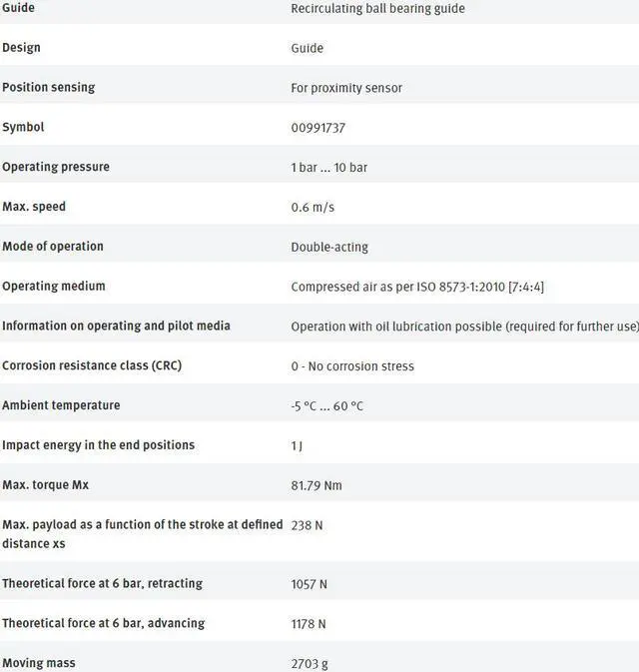Image resolution: width=639 pixels, height=672 pixels.
Task: Select the "1057 N" retracting force value
Action: click(309, 584)
